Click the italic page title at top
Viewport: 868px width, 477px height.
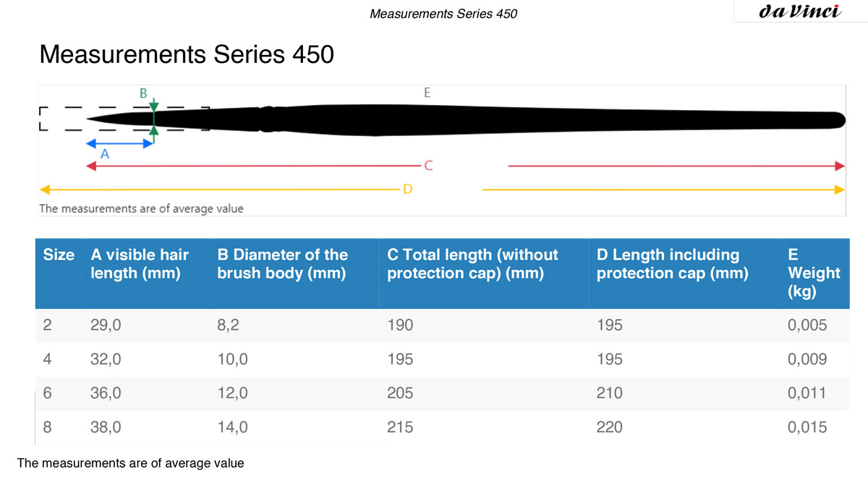(x=443, y=14)
